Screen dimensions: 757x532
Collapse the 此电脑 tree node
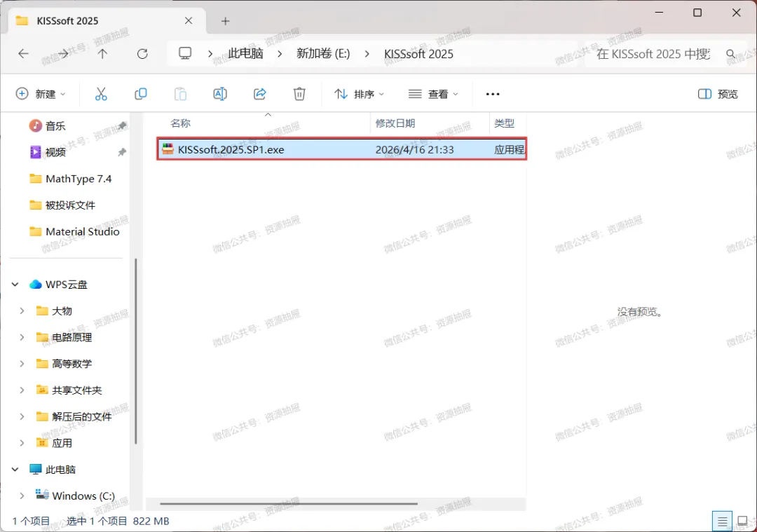coord(15,469)
